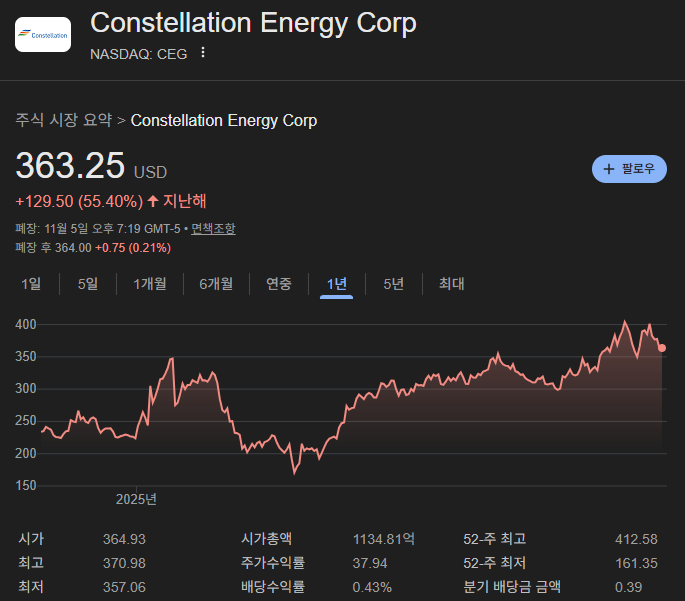Click the red endpoint dot on chart
Screen dimensions: 685x601
(x=662, y=348)
